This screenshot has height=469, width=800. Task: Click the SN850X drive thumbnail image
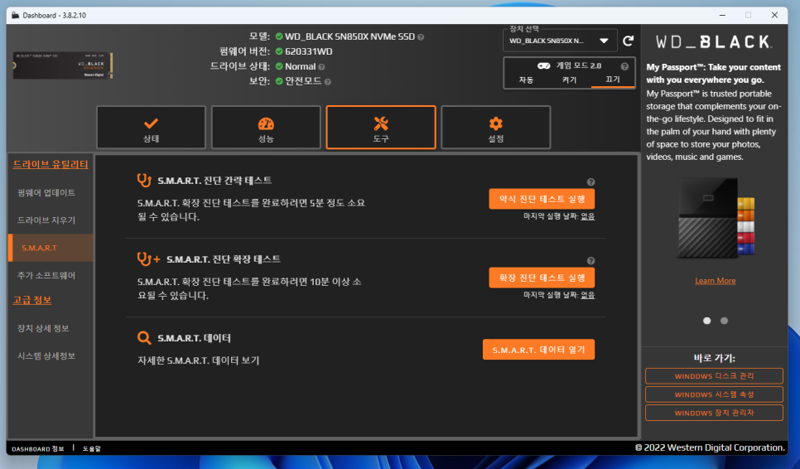(63, 65)
